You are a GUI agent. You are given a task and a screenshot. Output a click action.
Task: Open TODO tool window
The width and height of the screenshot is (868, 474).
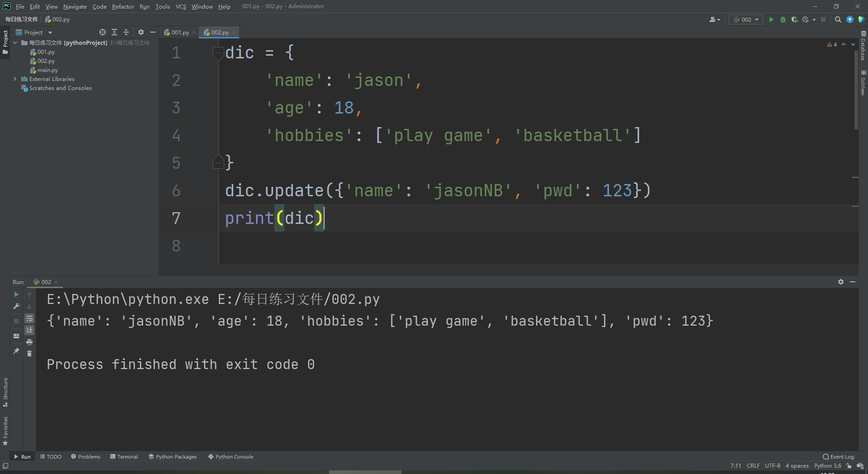point(51,457)
